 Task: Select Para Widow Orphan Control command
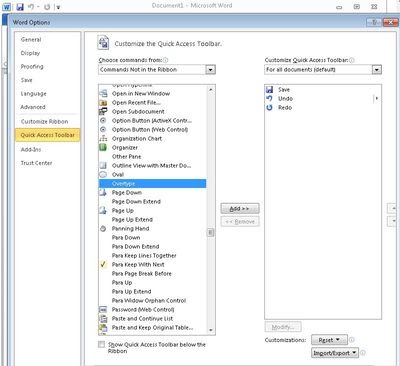[x=149, y=301]
